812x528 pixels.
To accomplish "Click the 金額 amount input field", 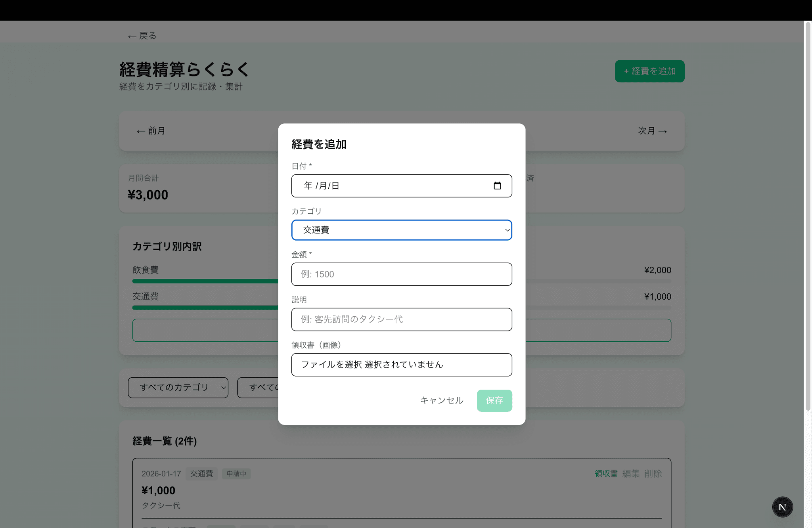I will pos(401,274).
